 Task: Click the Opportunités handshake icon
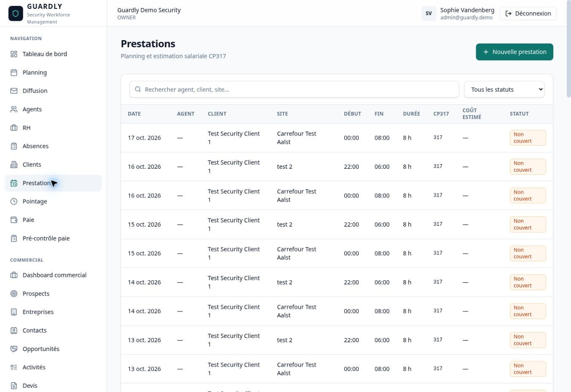(14, 349)
